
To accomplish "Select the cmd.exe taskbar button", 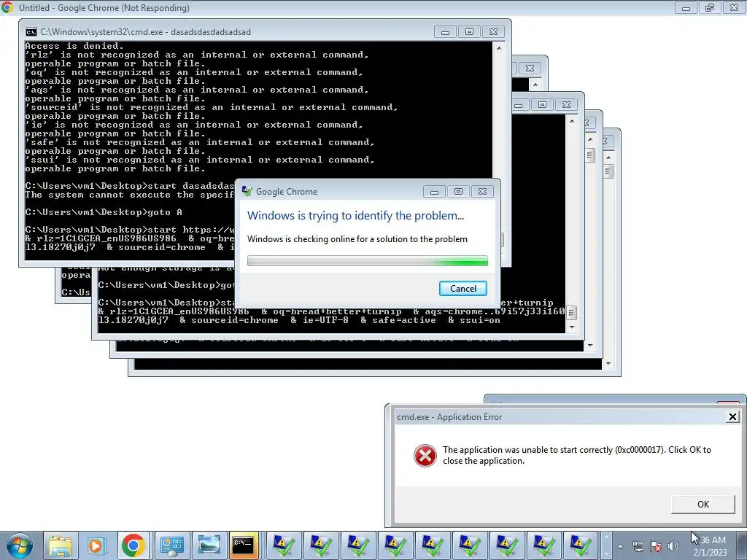I will 244,545.
